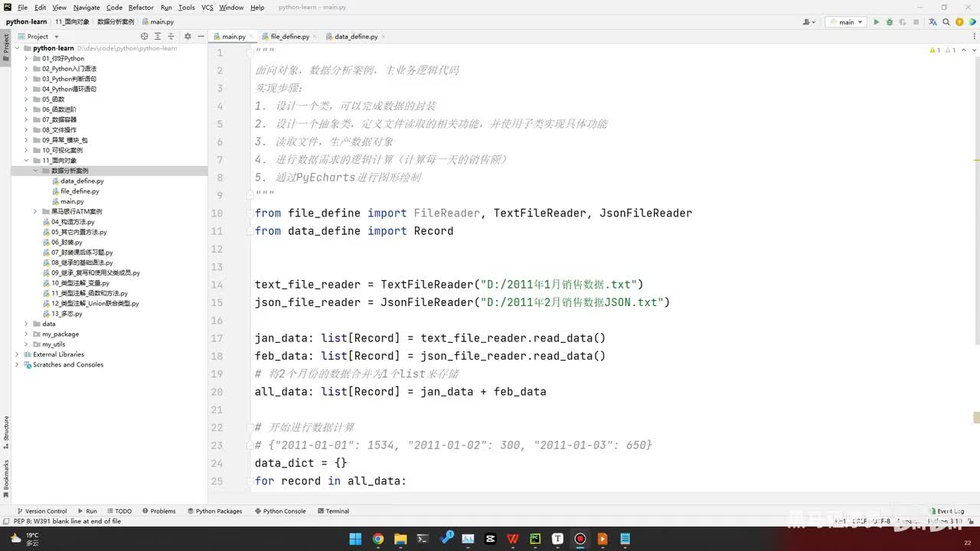Screen dimensions: 980x551
Task: Run the main configuration with the green play icon
Action: coord(877,22)
